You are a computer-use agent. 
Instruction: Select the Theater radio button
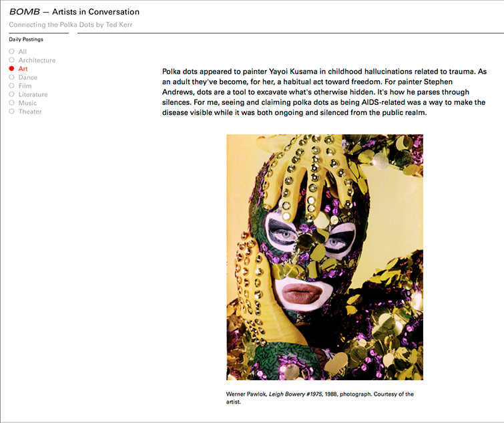tap(11, 112)
